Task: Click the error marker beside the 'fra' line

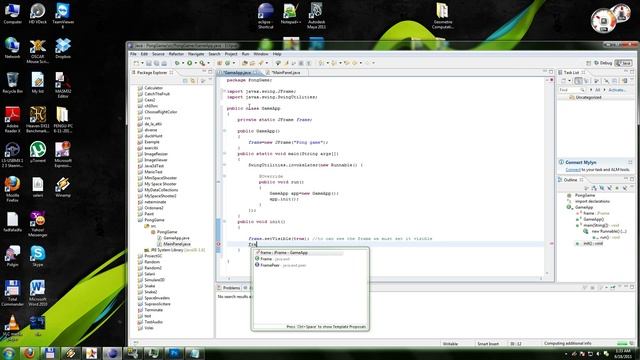Action: pyautogui.click(x=218, y=244)
